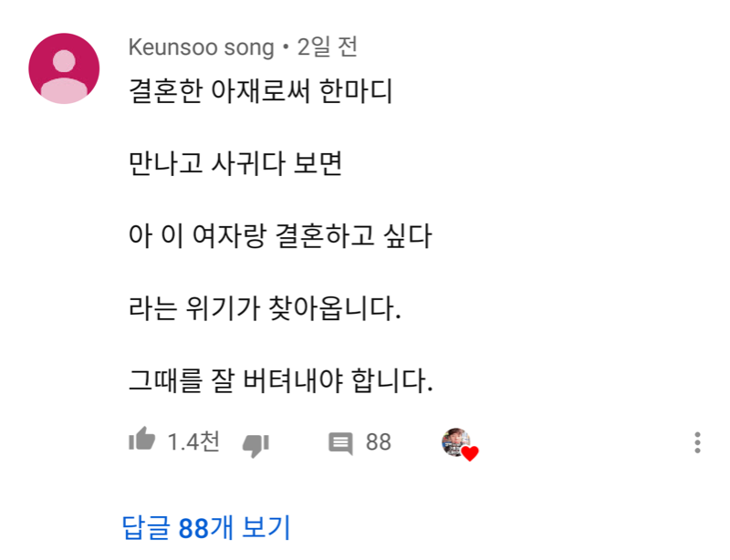
Task: Click the line '결혼한 아재로써 한마디'
Action: tap(260, 93)
